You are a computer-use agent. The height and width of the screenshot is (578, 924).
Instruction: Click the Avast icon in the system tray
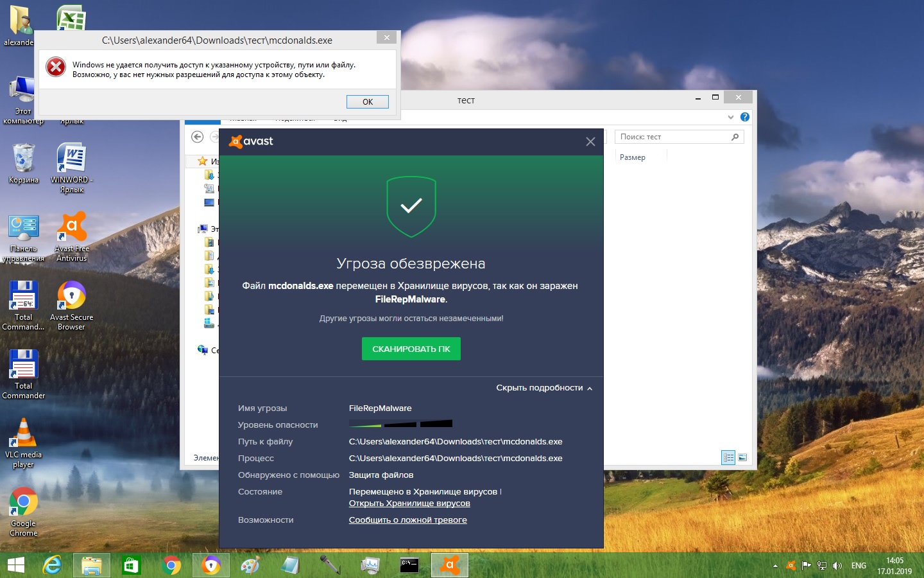pos(791,566)
